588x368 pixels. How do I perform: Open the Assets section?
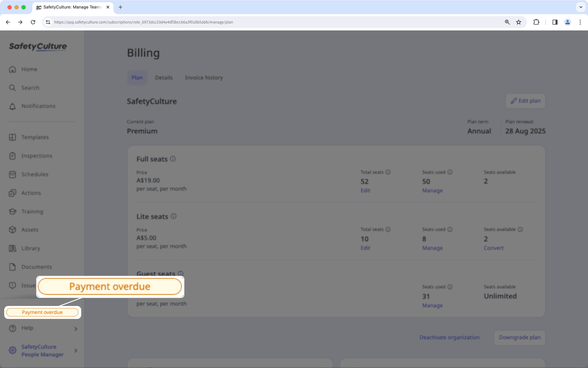pos(30,230)
